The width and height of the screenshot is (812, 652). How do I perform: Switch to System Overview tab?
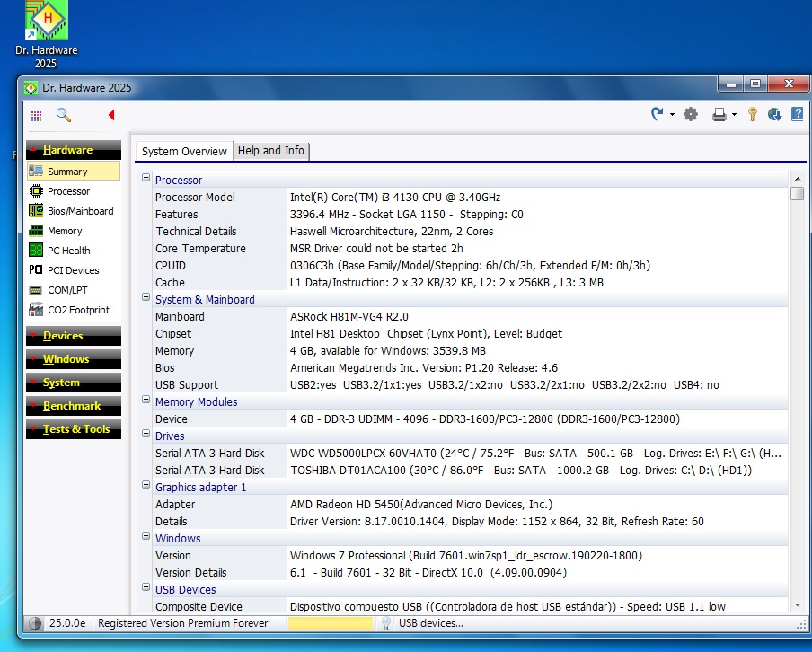click(184, 151)
